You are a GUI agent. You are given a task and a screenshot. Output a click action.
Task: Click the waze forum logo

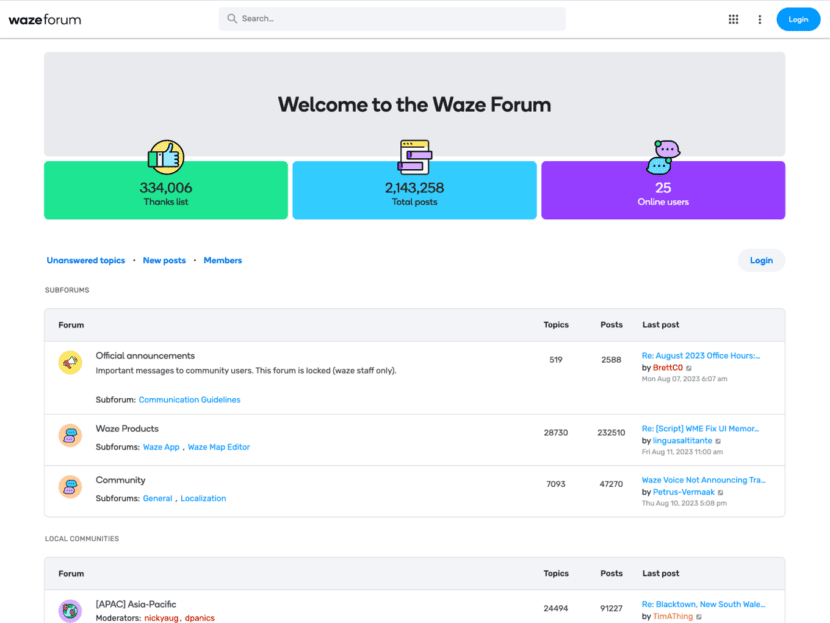click(x=44, y=18)
